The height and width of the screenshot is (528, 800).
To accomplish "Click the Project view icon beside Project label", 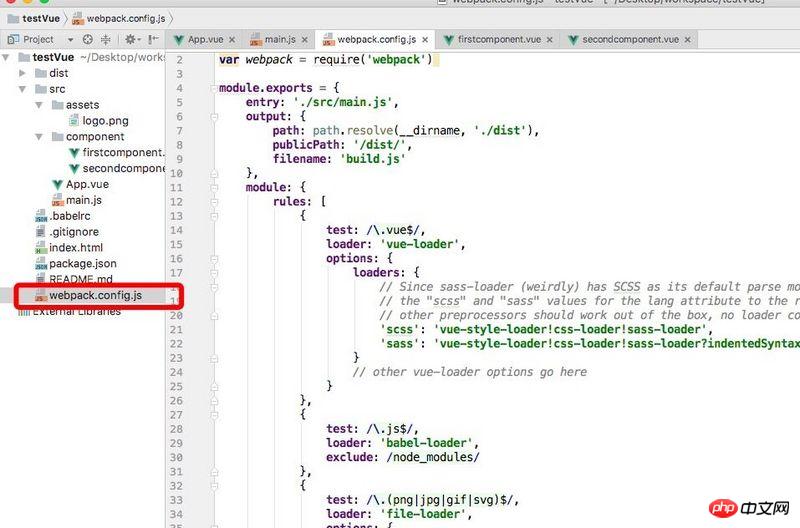I will (13, 39).
